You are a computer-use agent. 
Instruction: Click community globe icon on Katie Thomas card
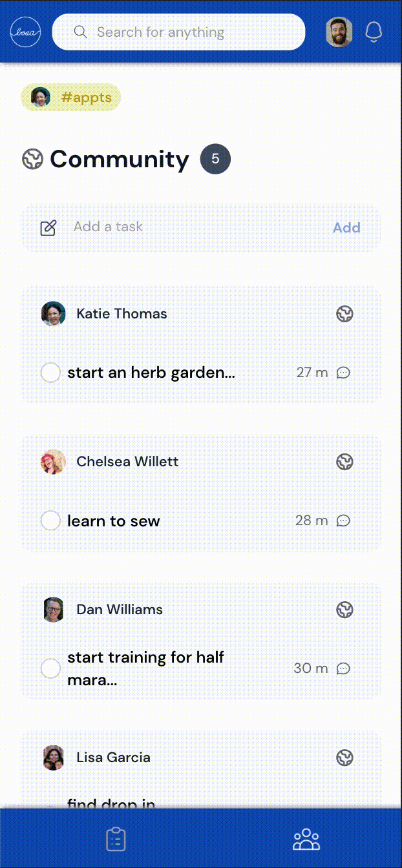point(344,314)
